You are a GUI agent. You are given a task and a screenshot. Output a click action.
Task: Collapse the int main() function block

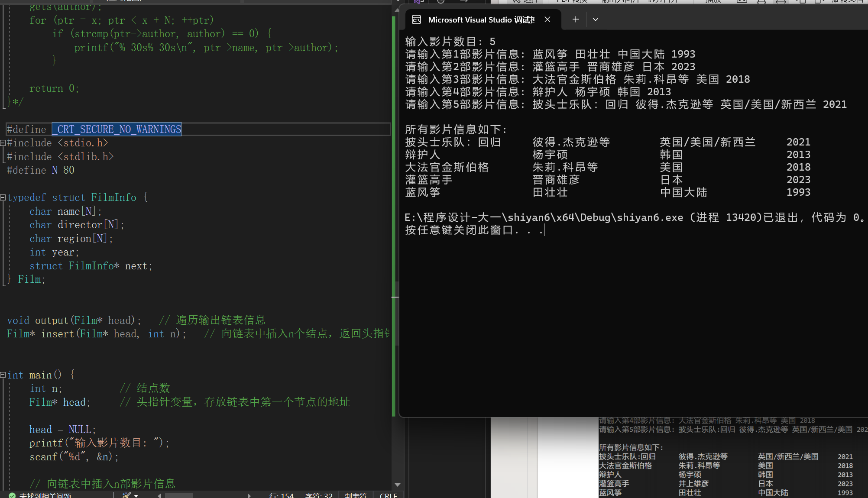3,375
